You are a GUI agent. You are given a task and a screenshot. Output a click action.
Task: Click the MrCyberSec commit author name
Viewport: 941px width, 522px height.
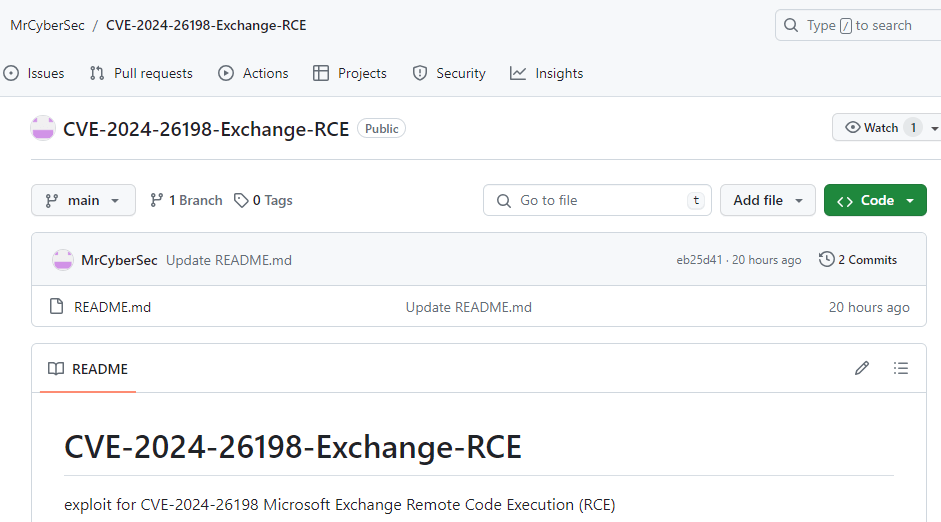pyautogui.click(x=119, y=260)
